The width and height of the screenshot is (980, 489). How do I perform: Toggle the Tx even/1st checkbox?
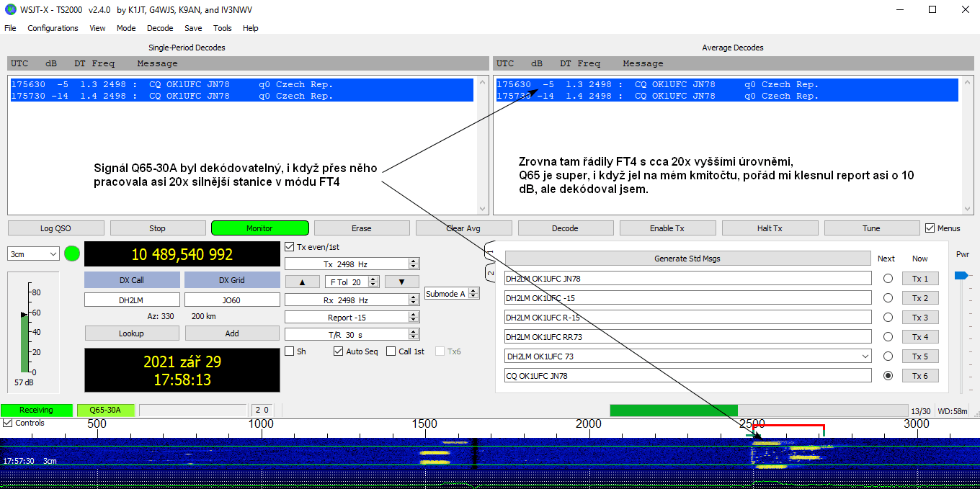[290, 246]
